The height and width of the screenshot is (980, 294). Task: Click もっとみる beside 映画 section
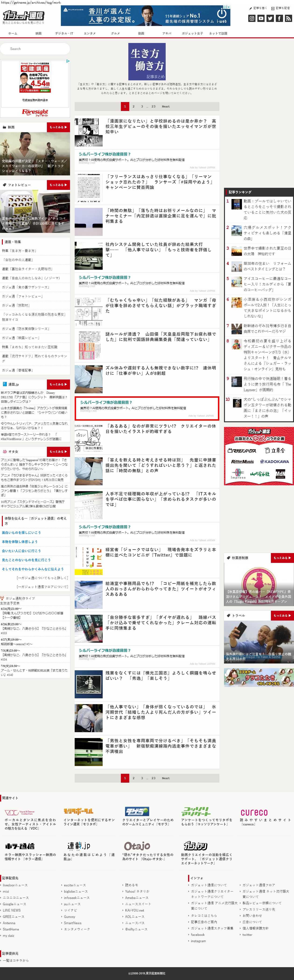pyautogui.click(x=59, y=127)
